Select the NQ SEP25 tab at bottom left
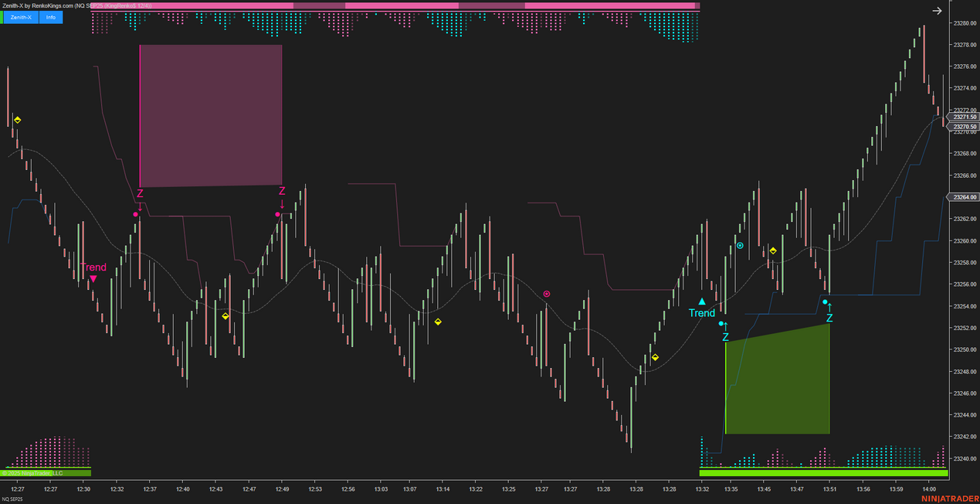 [x=13, y=499]
